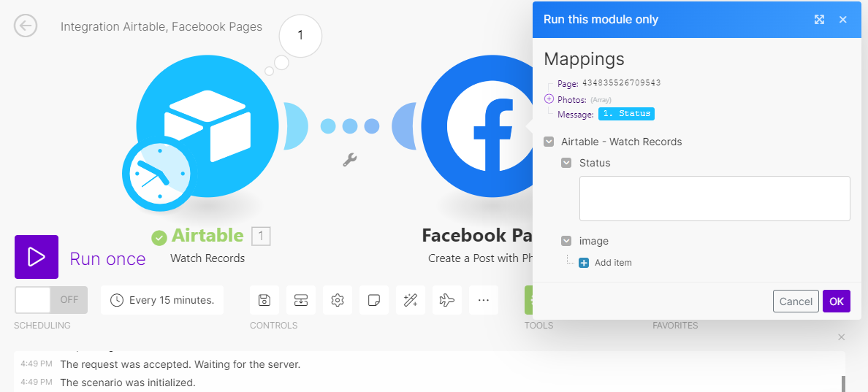Click the Cancel button
The width and height of the screenshot is (868, 392).
(x=796, y=301)
